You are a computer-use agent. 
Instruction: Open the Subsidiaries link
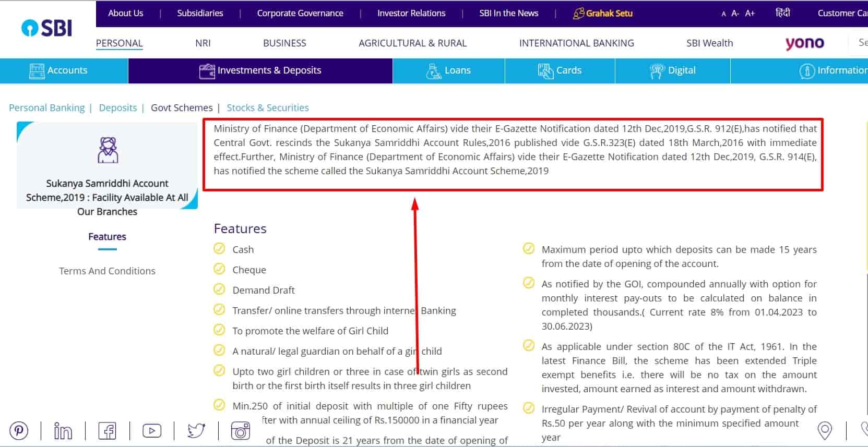(200, 13)
